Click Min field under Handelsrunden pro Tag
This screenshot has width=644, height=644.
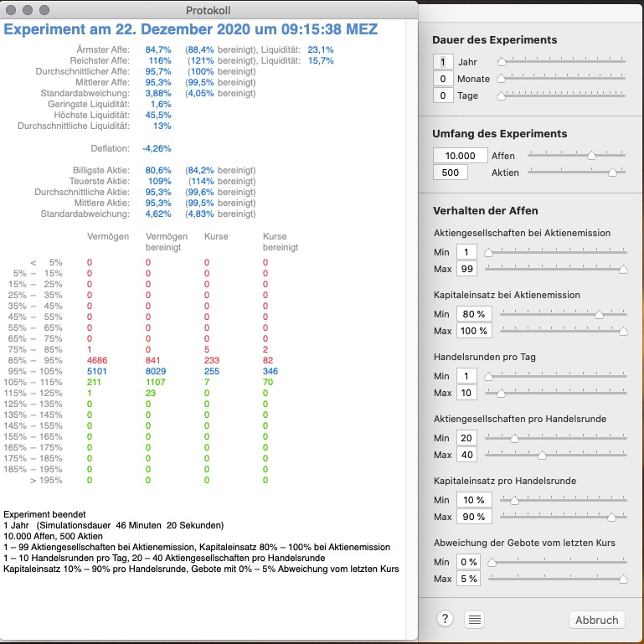[x=466, y=376]
